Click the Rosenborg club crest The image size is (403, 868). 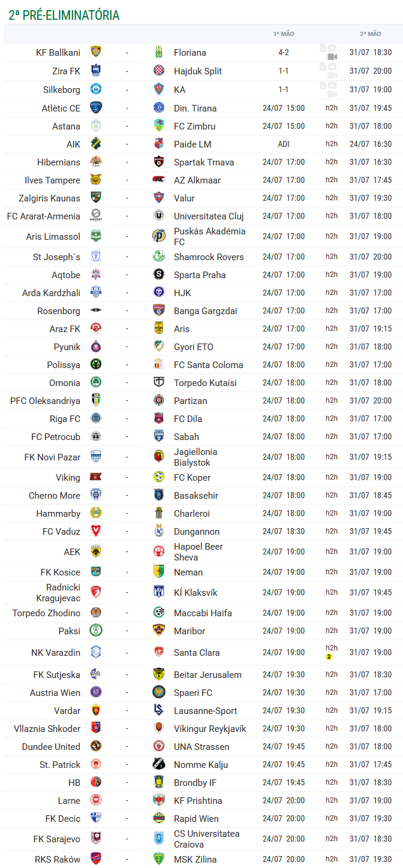click(x=96, y=311)
